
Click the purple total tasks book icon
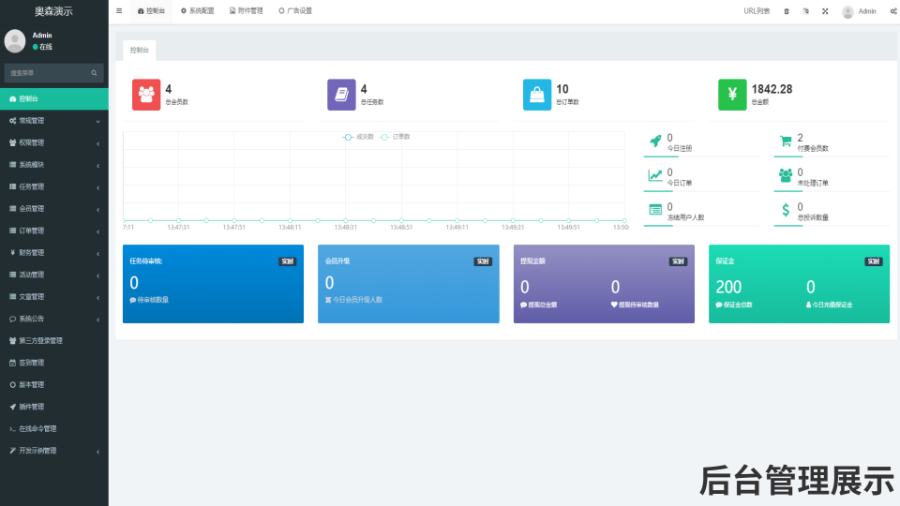342,95
